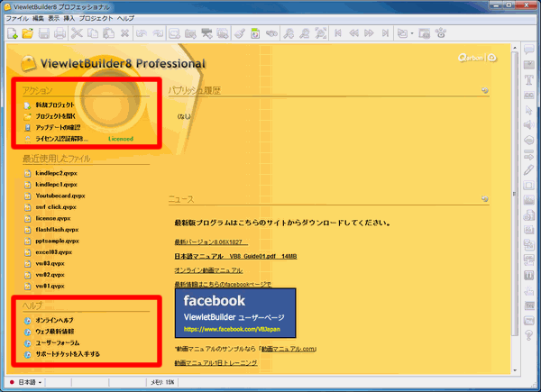Click the Save disk icon in the toolbar
Image resolution: width=541 pixels, height=392 pixels.
pos(43,33)
